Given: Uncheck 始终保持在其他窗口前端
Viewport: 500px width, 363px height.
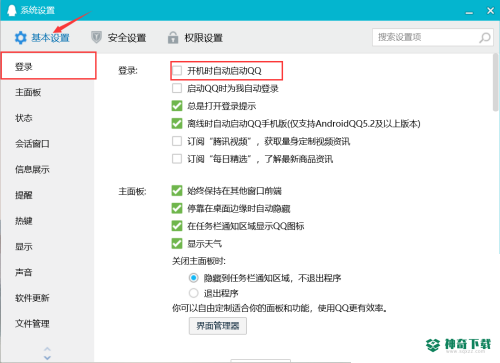Looking at the screenshot, I should pyautogui.click(x=177, y=191).
